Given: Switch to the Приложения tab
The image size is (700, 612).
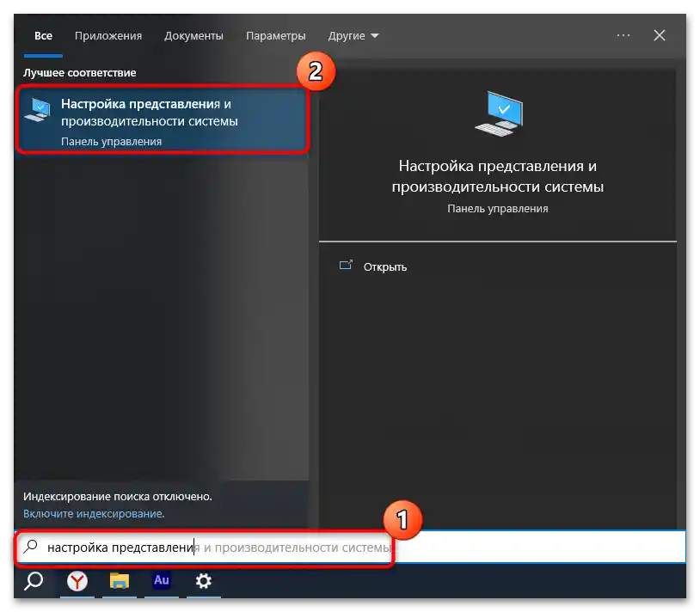Looking at the screenshot, I should (x=107, y=35).
